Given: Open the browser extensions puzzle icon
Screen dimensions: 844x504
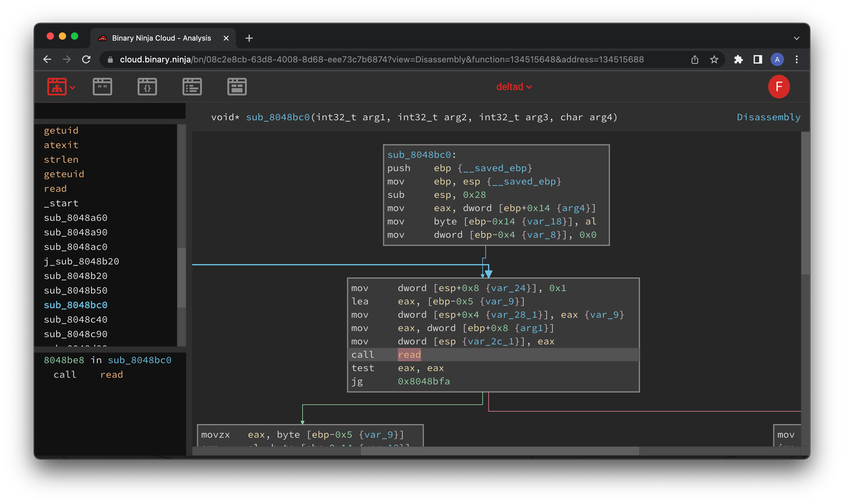Looking at the screenshot, I should tap(738, 59).
